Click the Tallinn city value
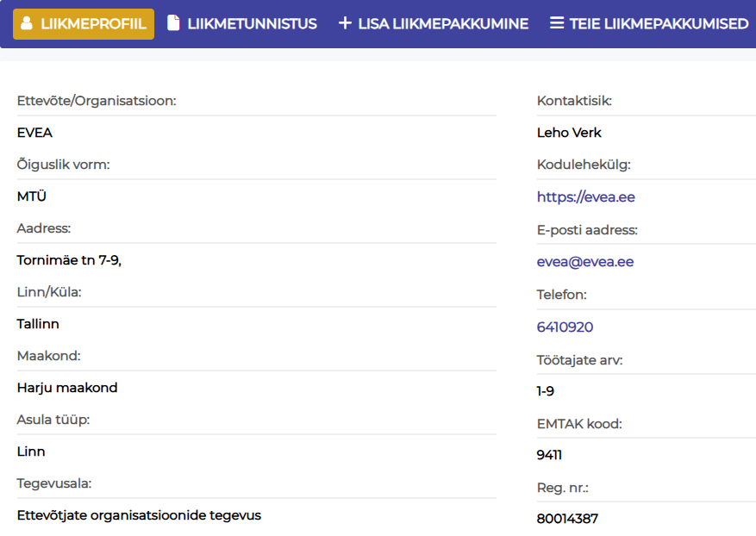Image resolution: width=756 pixels, height=536 pixels. pos(38,324)
